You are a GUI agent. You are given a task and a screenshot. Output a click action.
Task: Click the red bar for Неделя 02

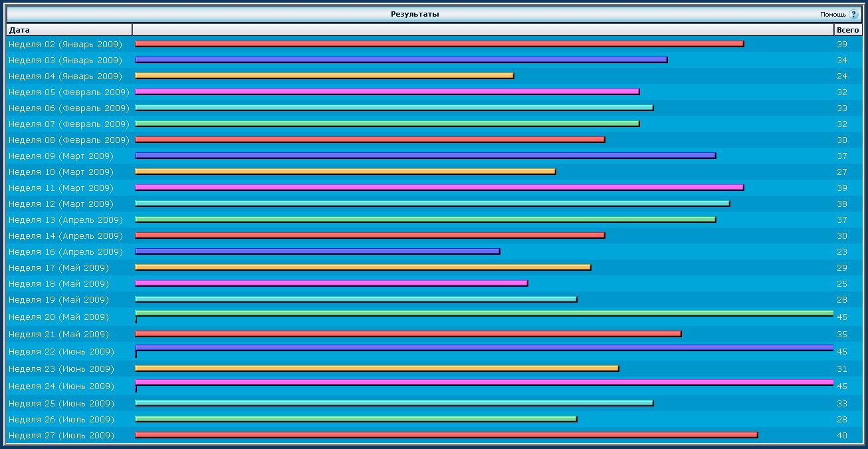click(x=439, y=44)
